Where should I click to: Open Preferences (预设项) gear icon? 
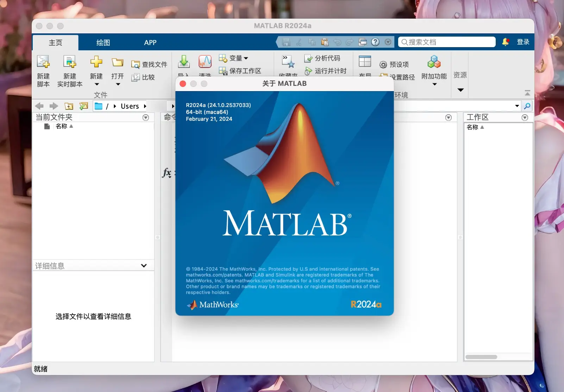pyautogui.click(x=383, y=65)
